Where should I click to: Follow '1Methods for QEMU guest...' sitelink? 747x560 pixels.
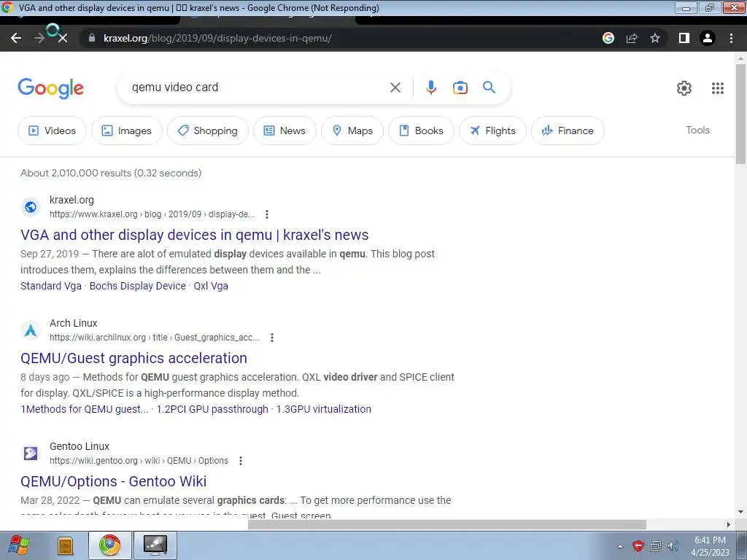(x=85, y=409)
